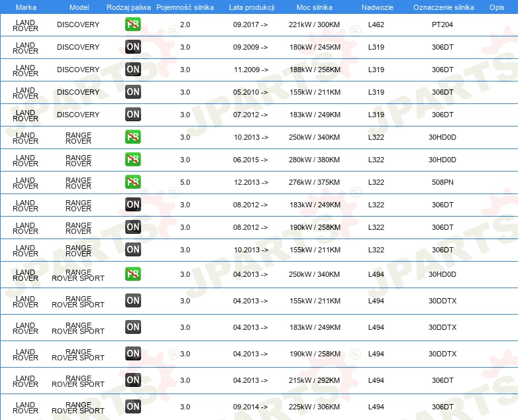
Task: Select engine capacity 2.0
Action: point(185,25)
